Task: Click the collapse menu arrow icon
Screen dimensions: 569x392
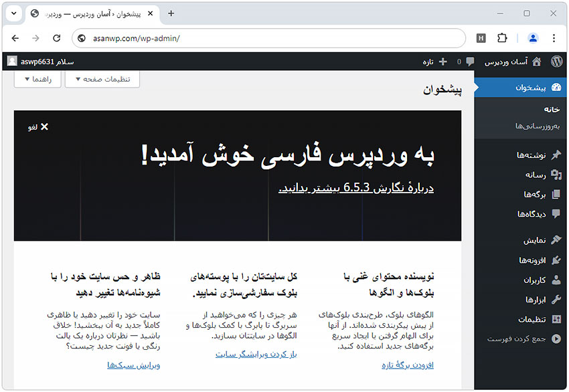Action: tap(556, 338)
